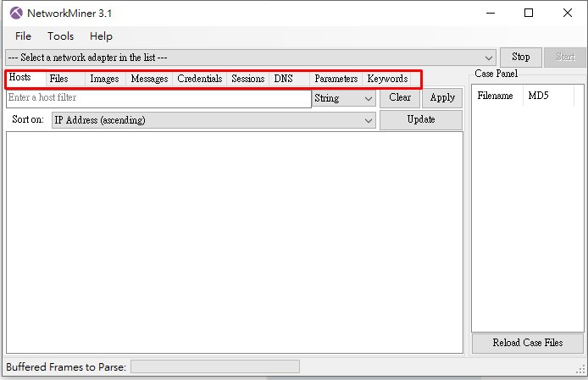Screen dimensions: 588x380
Task: Click the NetworkMiner app icon in title bar
Action: (16, 13)
